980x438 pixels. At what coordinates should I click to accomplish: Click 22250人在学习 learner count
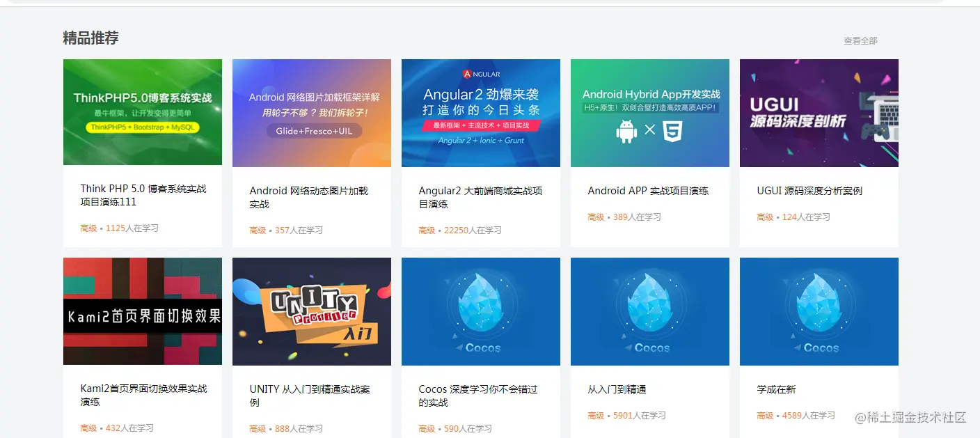point(473,230)
